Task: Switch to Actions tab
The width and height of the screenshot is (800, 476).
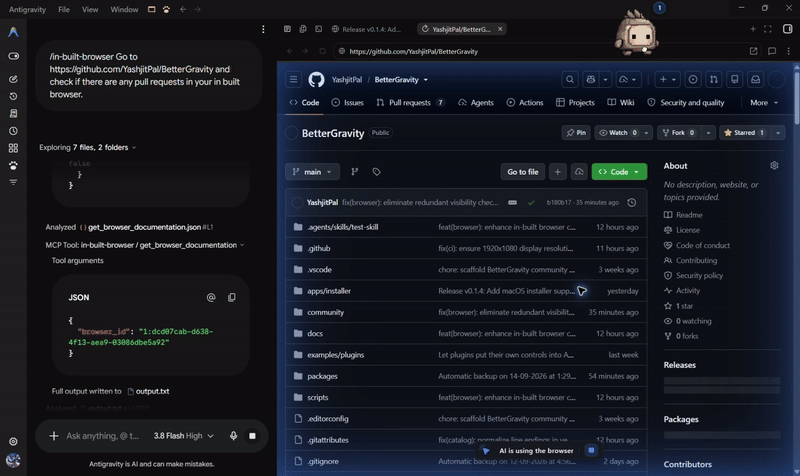Action: coord(525,103)
